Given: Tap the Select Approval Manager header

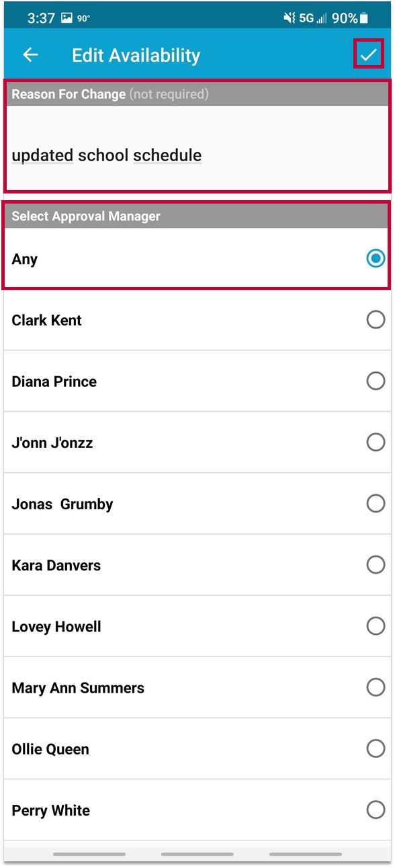Looking at the screenshot, I should (197, 216).
